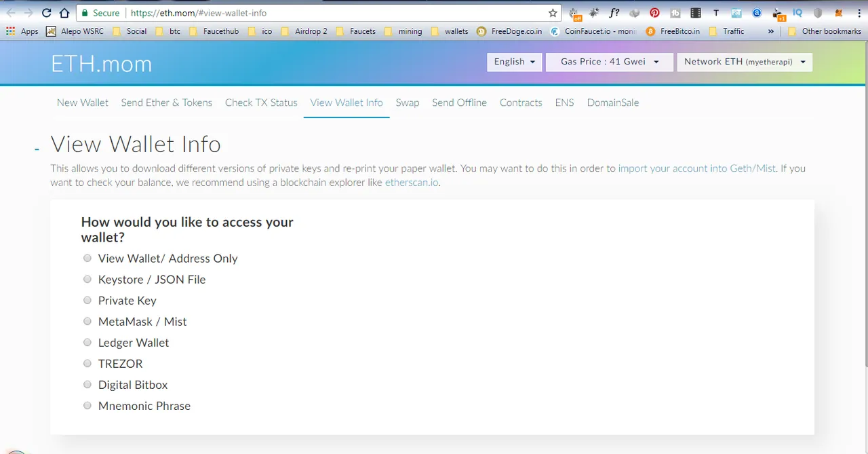Click the IQ extension icon
This screenshot has height=454, width=868.
tap(797, 13)
